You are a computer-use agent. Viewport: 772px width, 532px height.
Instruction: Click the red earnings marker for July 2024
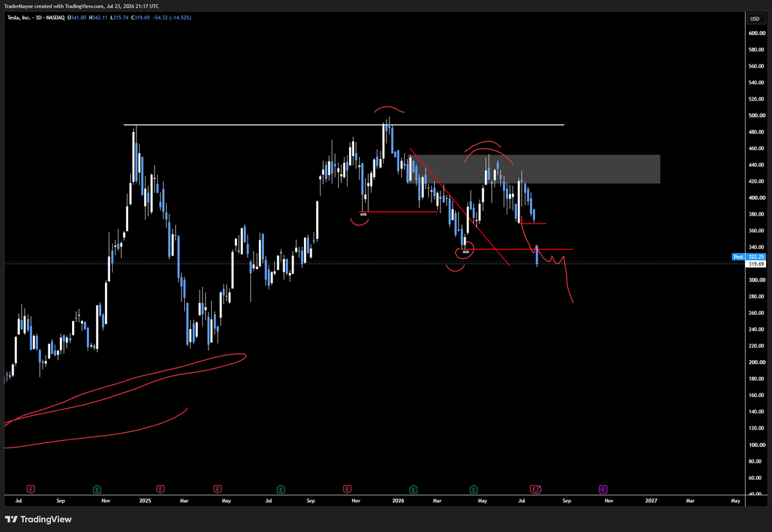click(30, 489)
